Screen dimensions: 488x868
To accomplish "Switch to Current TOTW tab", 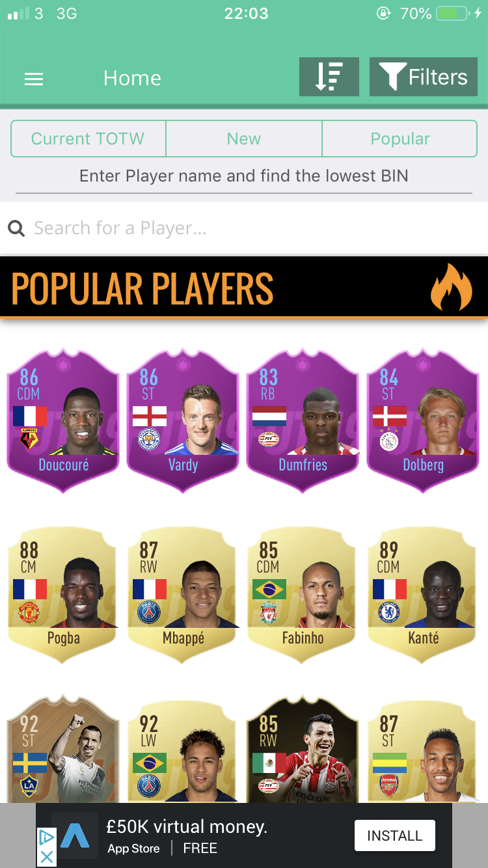I will coord(88,139).
